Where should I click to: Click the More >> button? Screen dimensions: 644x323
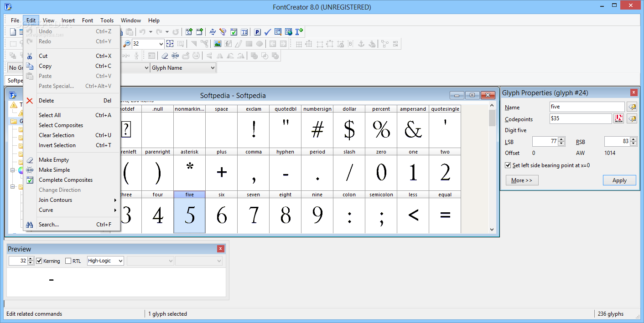522,180
